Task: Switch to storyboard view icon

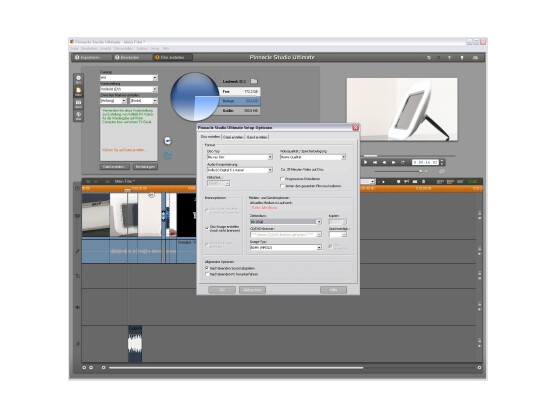Action: tap(440, 181)
